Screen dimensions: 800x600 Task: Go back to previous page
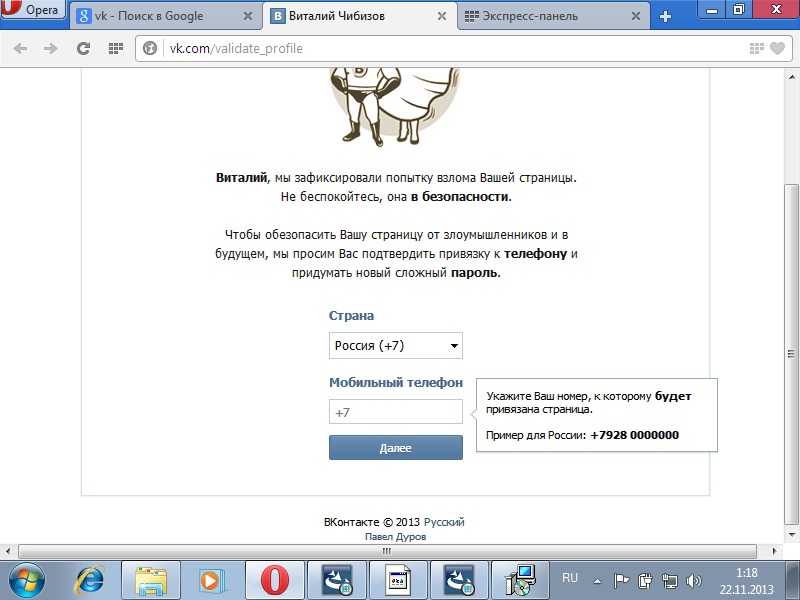(x=20, y=48)
